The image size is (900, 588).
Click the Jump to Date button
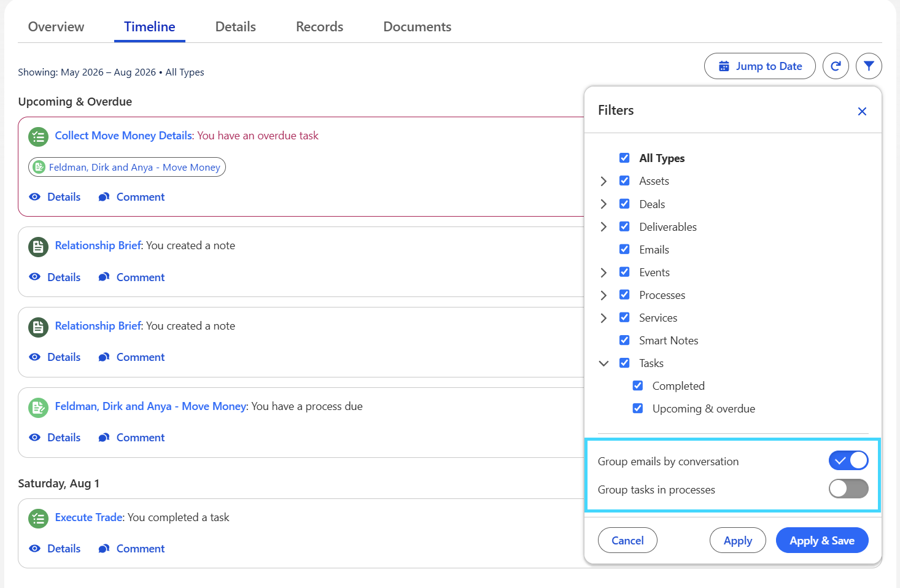coord(760,66)
